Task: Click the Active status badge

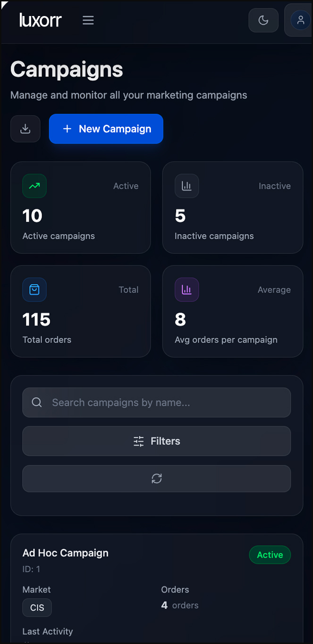Action: pos(270,555)
